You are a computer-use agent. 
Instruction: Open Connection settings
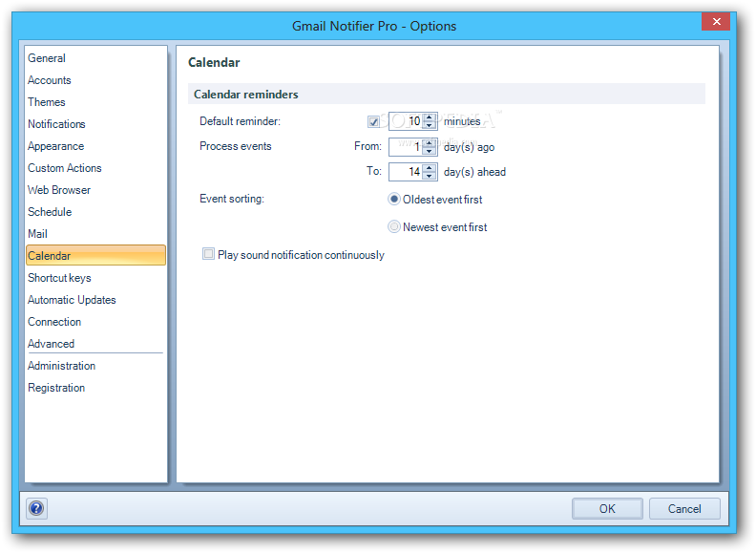click(54, 321)
